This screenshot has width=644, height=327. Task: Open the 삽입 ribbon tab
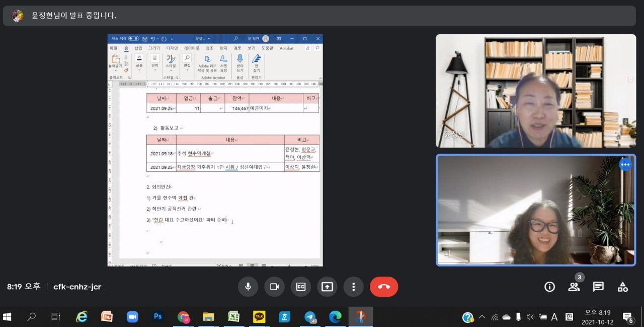[138, 48]
